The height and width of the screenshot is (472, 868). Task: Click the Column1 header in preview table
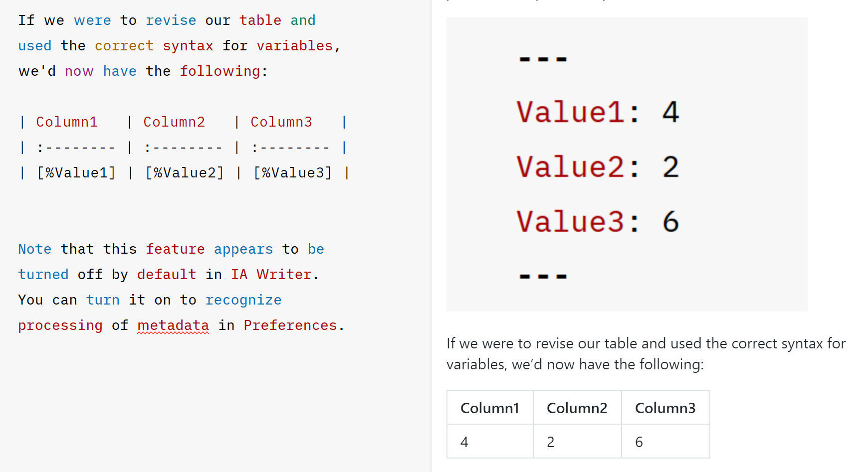pos(490,408)
